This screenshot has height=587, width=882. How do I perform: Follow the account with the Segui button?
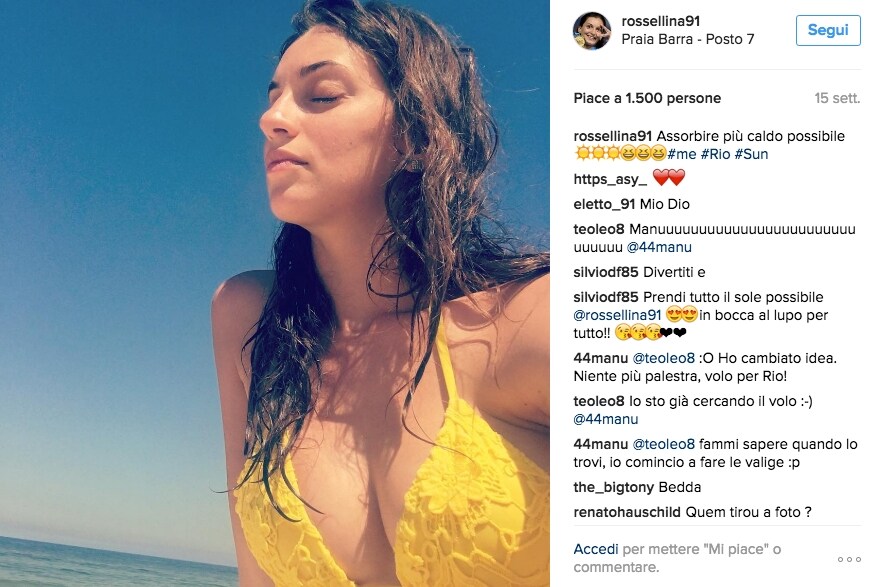click(828, 30)
